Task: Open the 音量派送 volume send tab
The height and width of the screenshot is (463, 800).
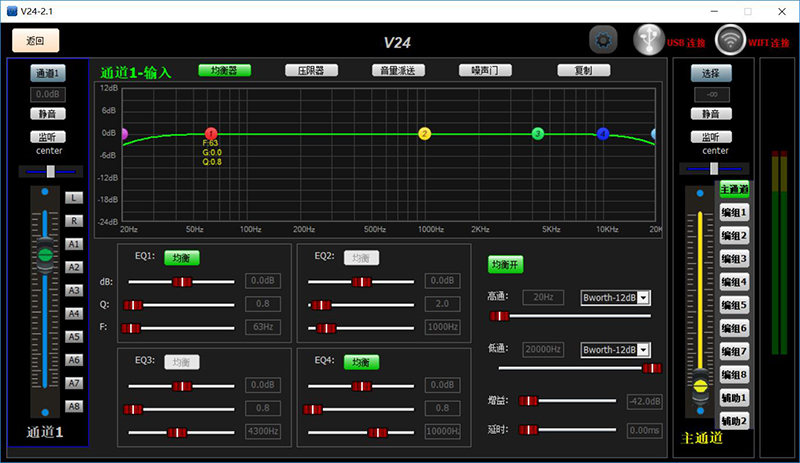Action: point(398,70)
